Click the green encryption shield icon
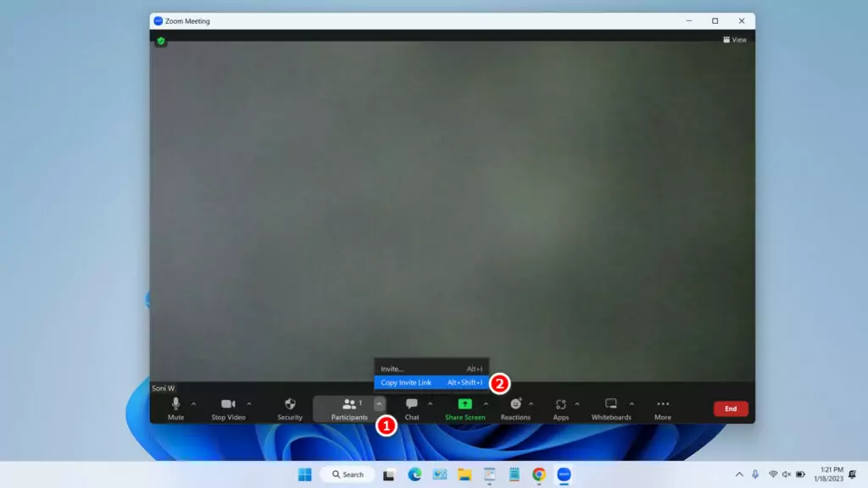The width and height of the screenshot is (868, 488). (x=161, y=41)
